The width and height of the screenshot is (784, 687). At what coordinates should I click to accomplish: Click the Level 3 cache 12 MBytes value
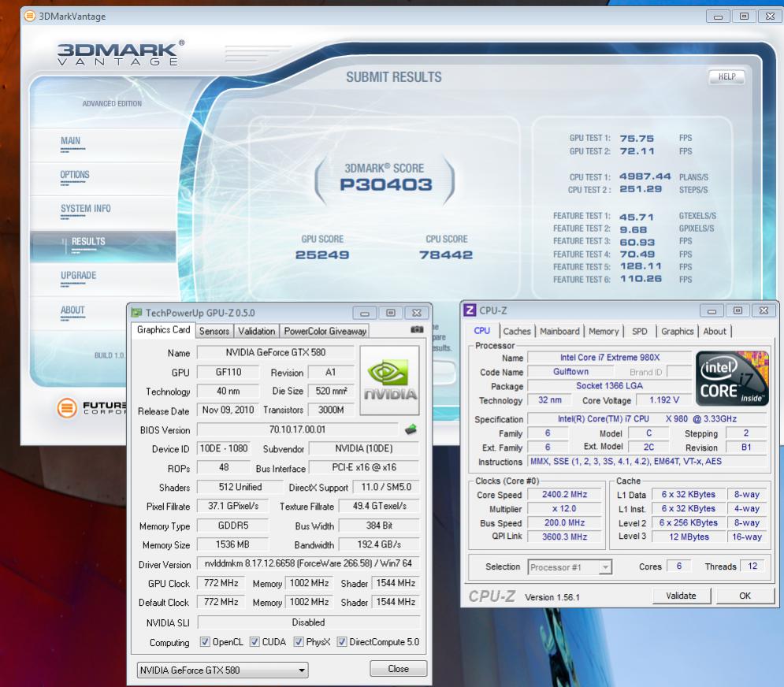pos(689,537)
